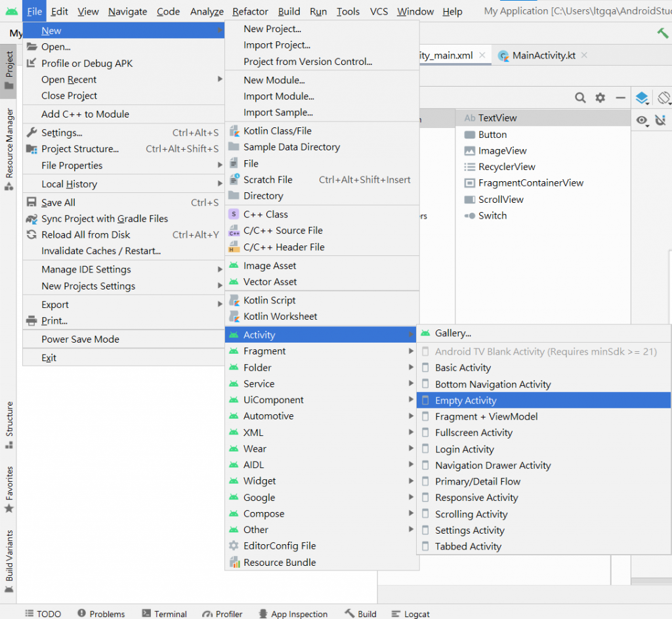Open the Build menu in menu bar
The width and height of the screenshot is (672, 619).
(289, 12)
